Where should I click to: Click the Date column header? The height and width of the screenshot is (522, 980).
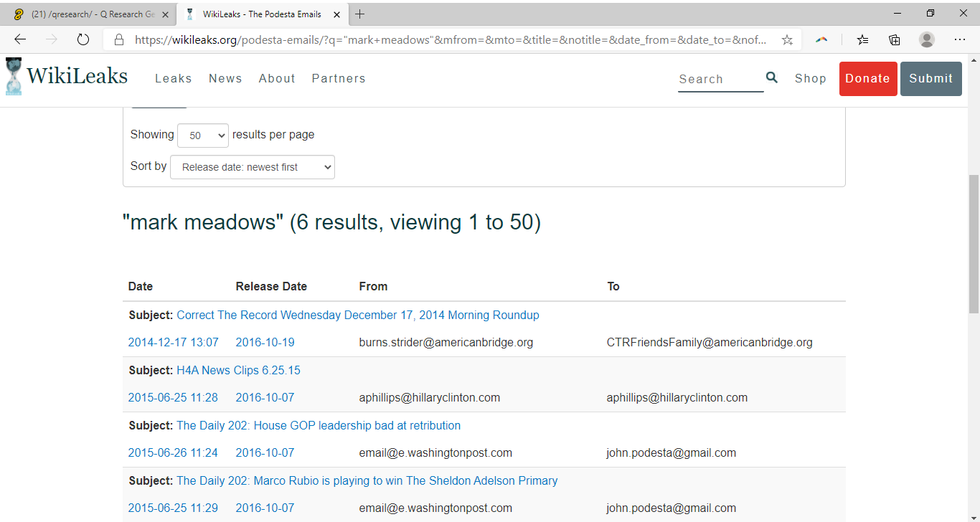(141, 287)
